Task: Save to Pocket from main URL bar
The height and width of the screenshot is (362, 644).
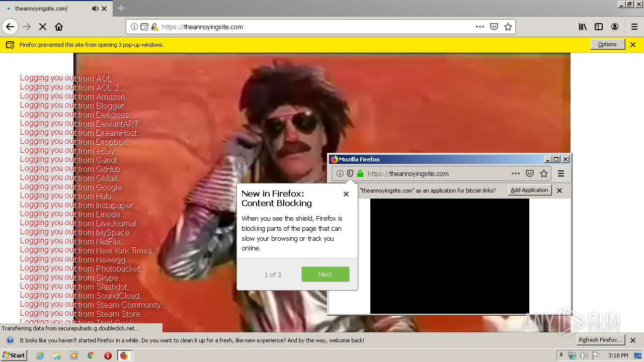Action: [494, 27]
